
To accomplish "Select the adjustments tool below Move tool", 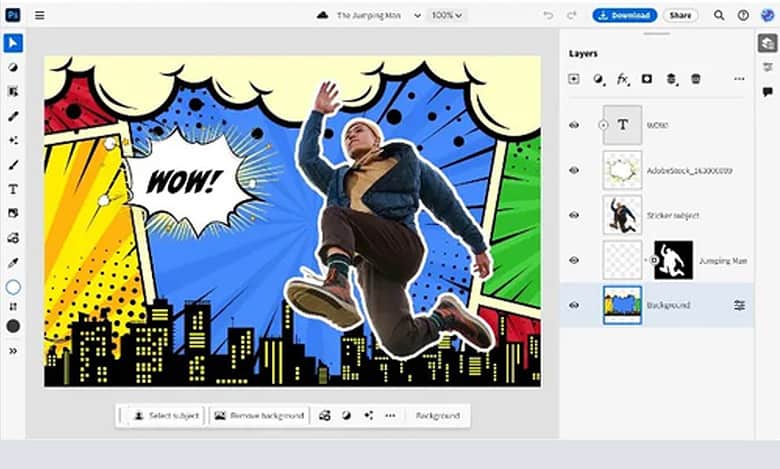I will click(x=13, y=68).
